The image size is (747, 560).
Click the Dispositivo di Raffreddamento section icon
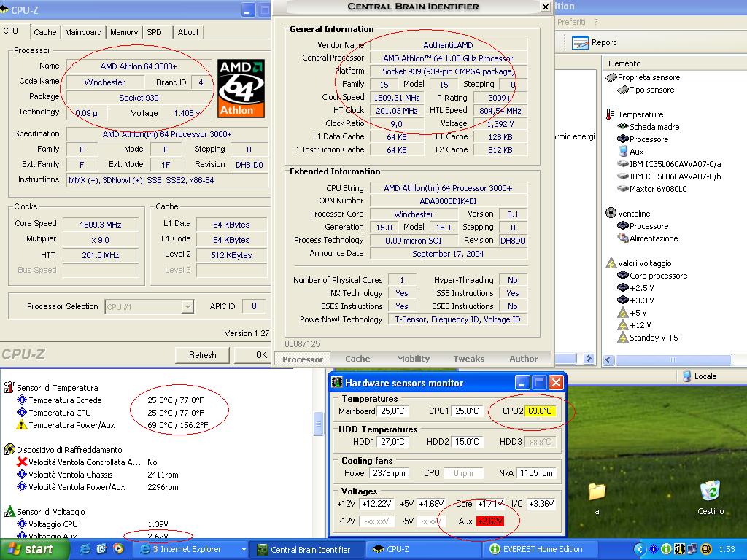[x=9, y=449]
